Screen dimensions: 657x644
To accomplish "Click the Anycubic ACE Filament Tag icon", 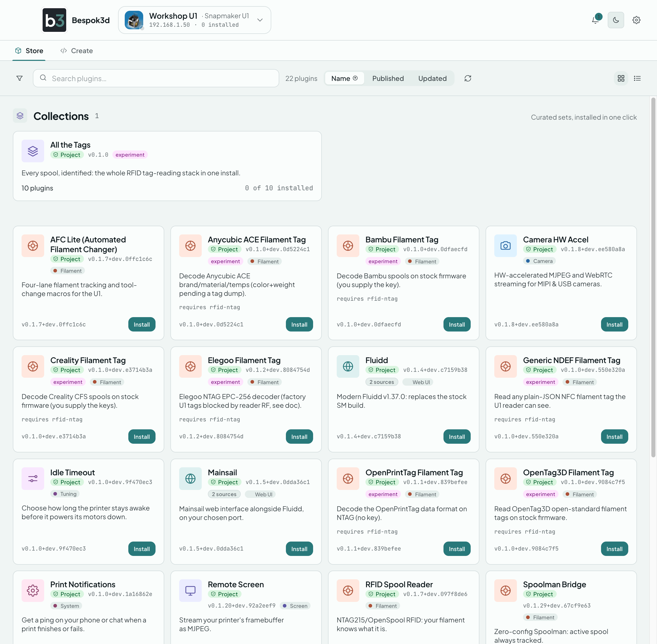I will (190, 245).
